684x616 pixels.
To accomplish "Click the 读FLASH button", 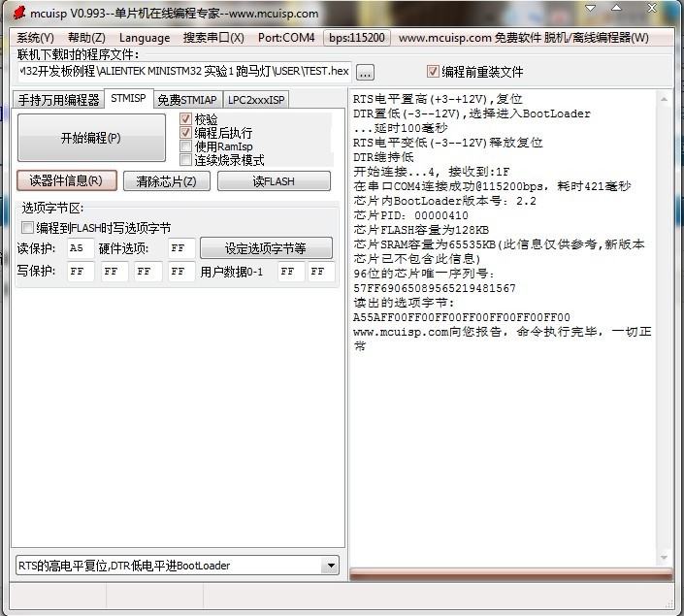I will click(x=274, y=181).
